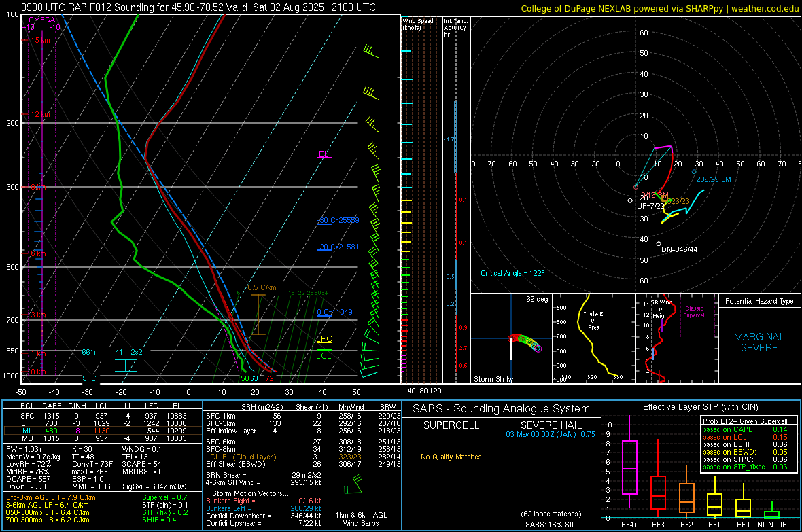Click the STP (cin) = 0.1 value
Screen dimensions: 802x532
tap(165, 505)
